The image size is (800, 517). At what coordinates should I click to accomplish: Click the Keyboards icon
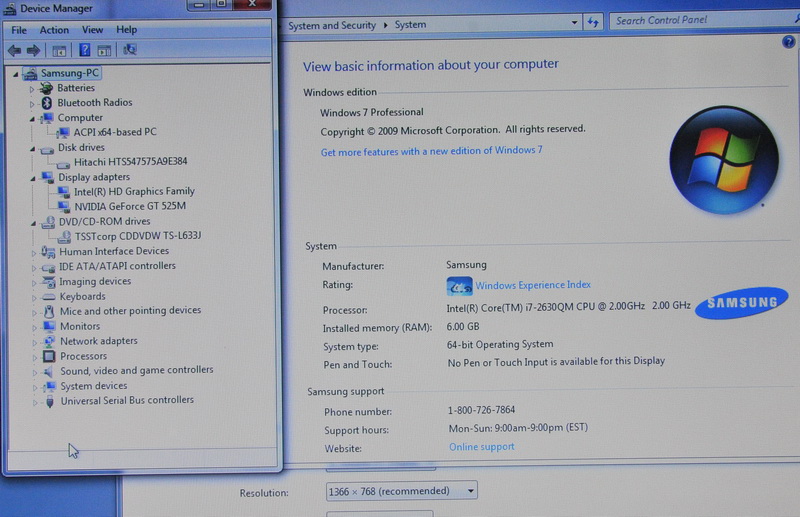[x=49, y=297]
